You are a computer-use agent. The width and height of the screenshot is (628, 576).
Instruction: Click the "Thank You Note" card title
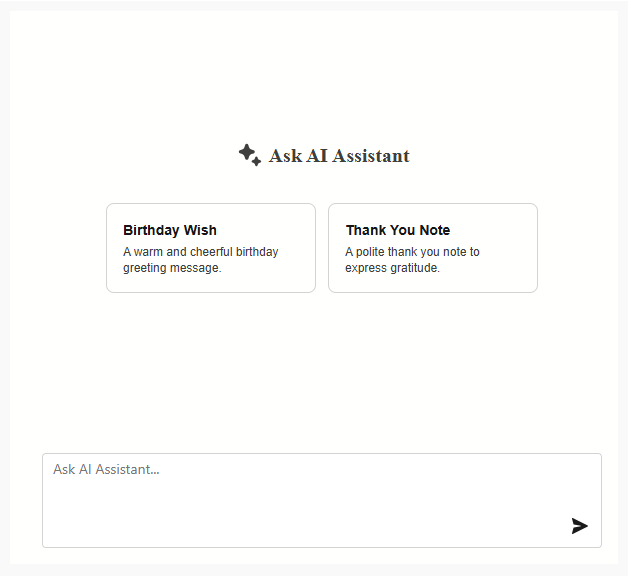pyautogui.click(x=398, y=230)
